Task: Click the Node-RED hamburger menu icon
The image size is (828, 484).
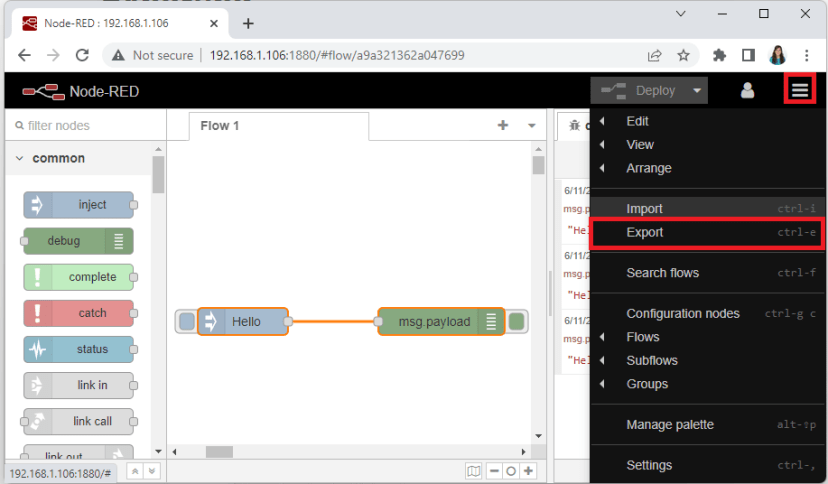Action: coord(800,90)
